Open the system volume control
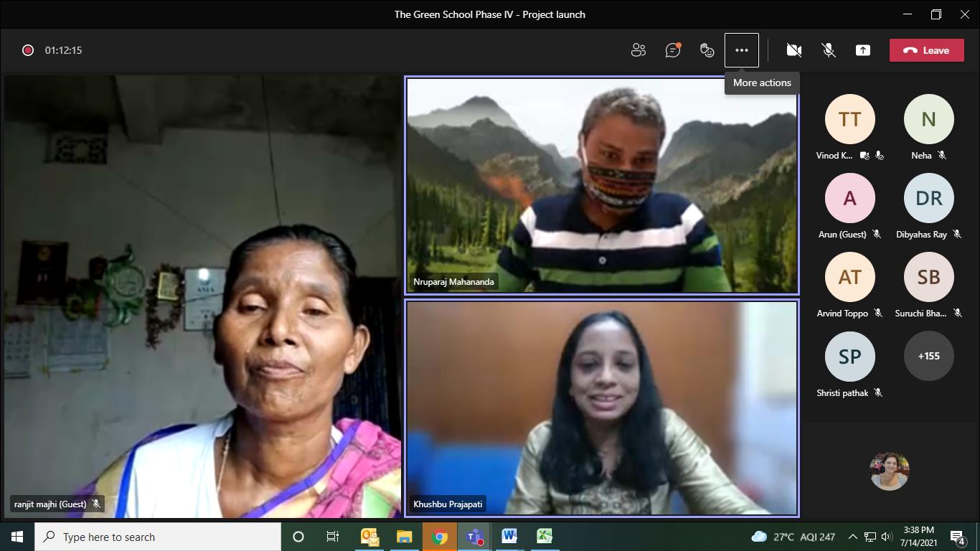This screenshot has width=980, height=551. point(887,537)
